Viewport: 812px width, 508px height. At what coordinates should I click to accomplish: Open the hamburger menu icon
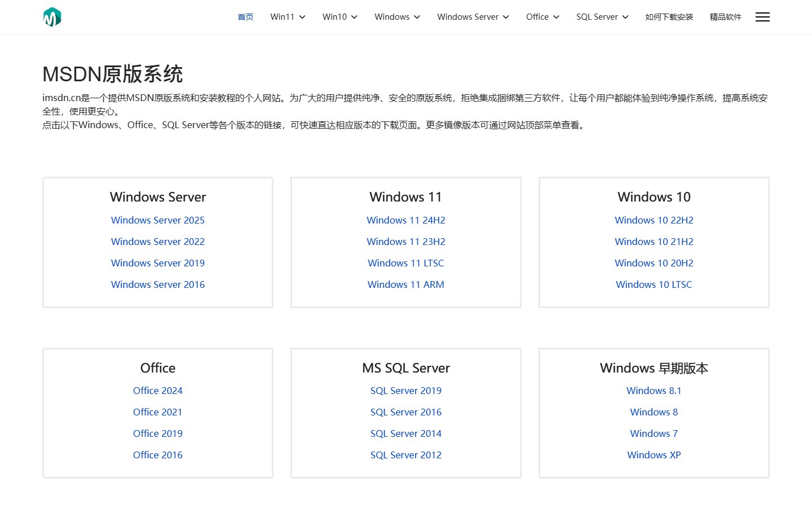pos(762,17)
